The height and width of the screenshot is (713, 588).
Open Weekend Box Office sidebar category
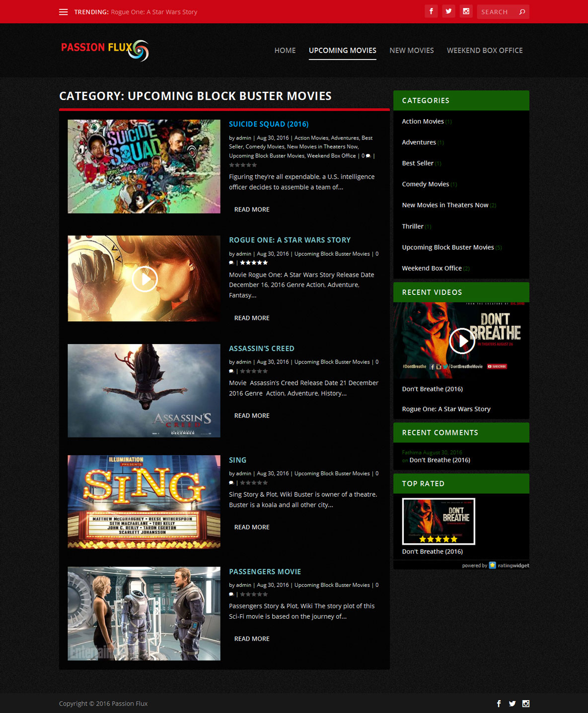(x=432, y=268)
